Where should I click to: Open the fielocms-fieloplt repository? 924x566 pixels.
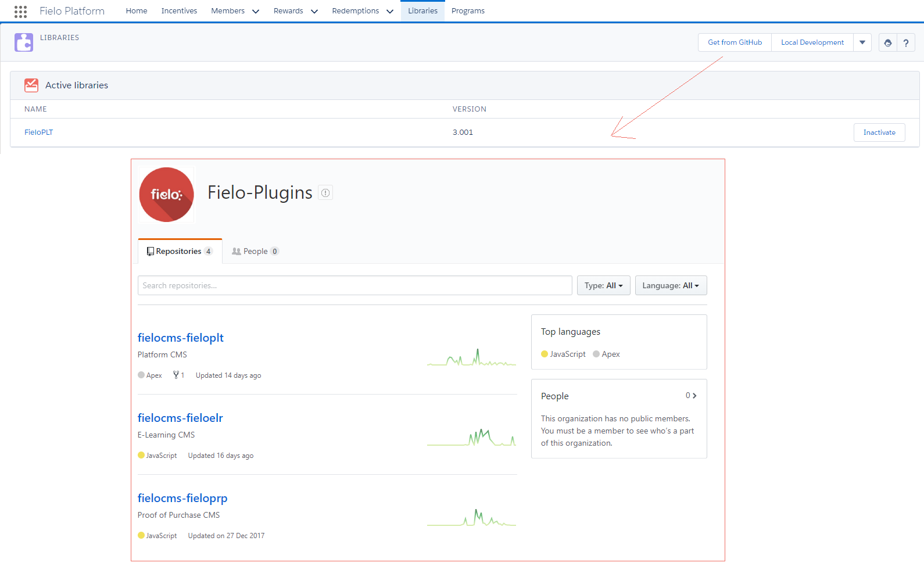pyautogui.click(x=180, y=338)
